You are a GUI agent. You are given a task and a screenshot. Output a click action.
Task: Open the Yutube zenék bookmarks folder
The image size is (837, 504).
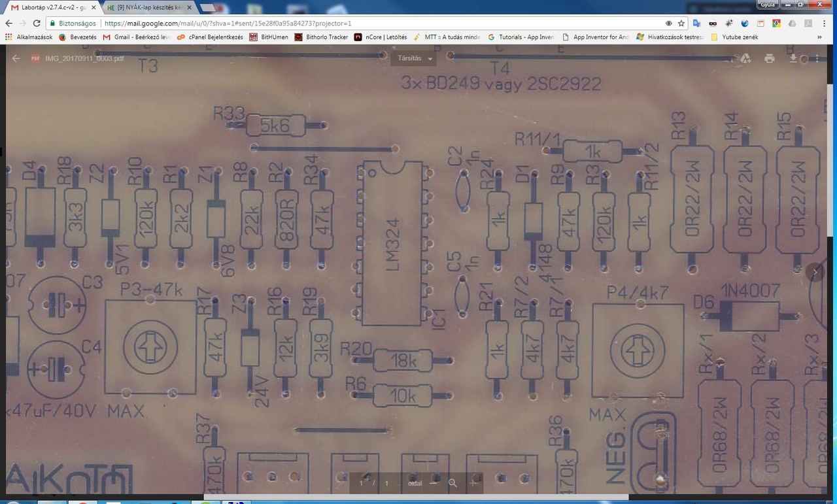(x=734, y=37)
